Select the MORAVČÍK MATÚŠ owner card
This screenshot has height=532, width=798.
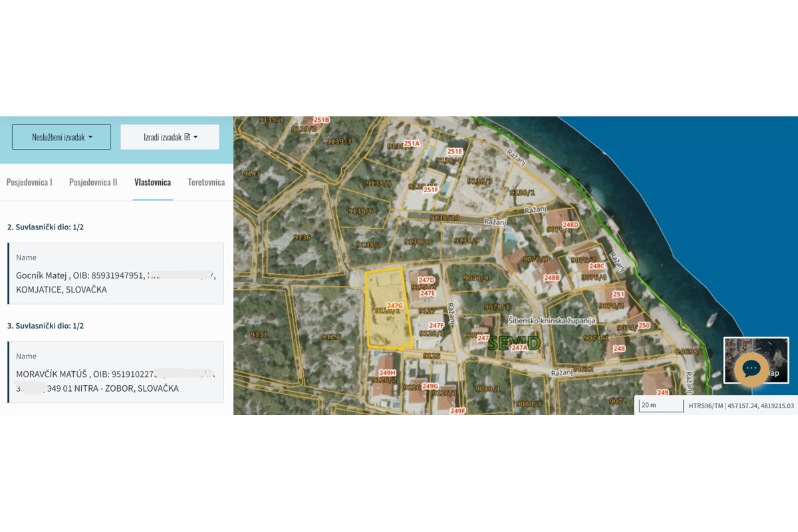(x=116, y=372)
